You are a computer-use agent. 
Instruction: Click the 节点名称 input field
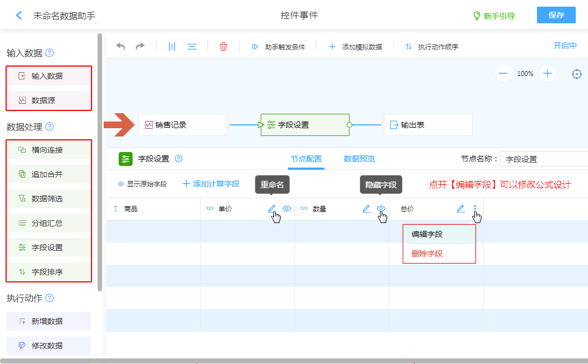pos(544,159)
